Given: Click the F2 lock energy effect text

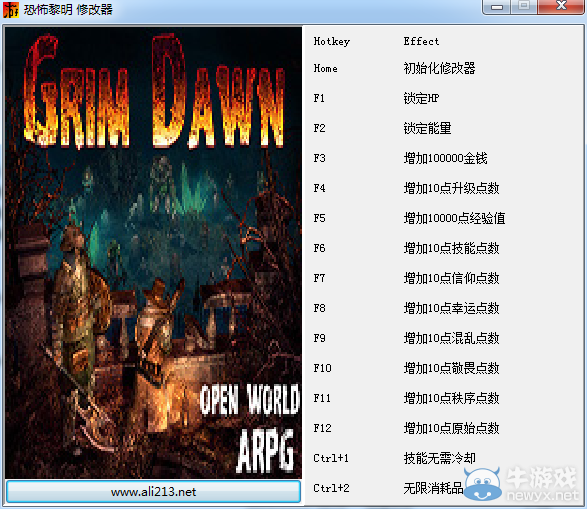Looking at the screenshot, I should [x=427, y=128].
